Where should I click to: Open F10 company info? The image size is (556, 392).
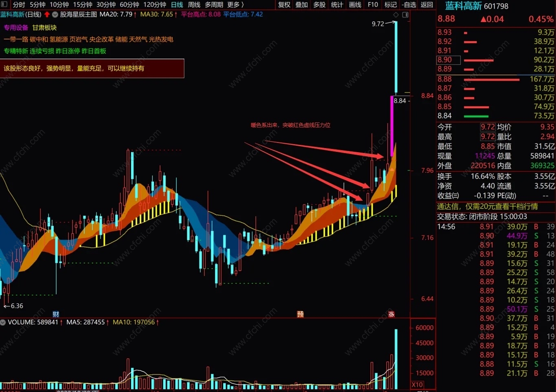[373, 4]
